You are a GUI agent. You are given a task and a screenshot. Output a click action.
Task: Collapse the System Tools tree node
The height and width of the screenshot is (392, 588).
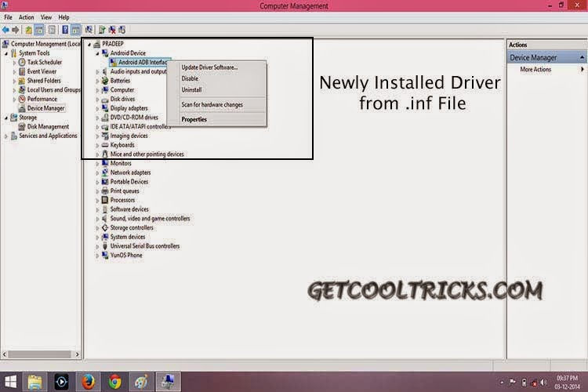(6, 53)
